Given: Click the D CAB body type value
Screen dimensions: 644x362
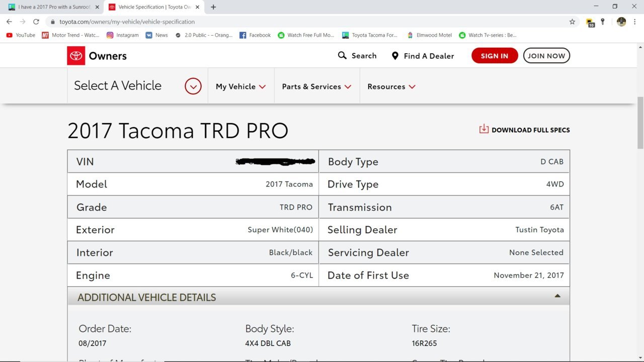Looking at the screenshot, I should 552,161.
